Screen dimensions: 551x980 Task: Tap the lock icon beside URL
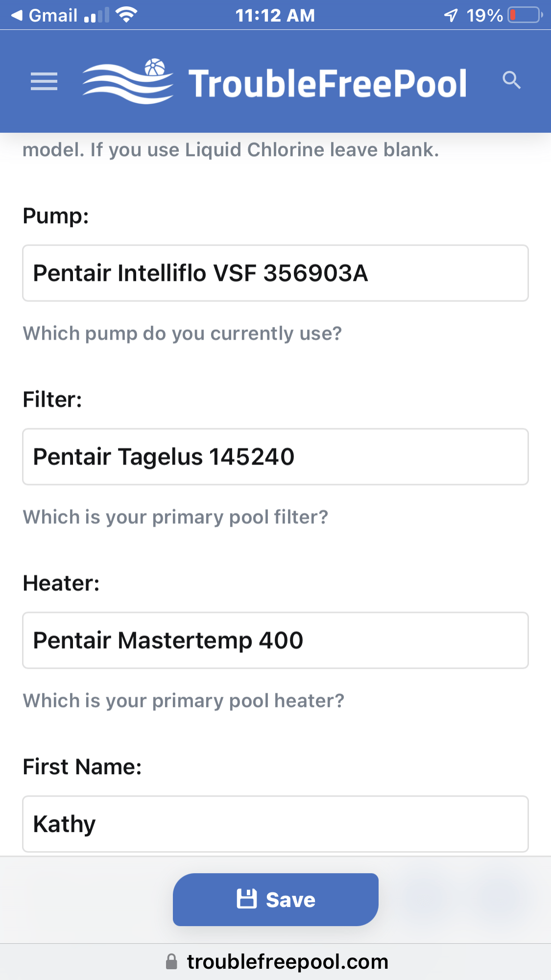coord(171,961)
